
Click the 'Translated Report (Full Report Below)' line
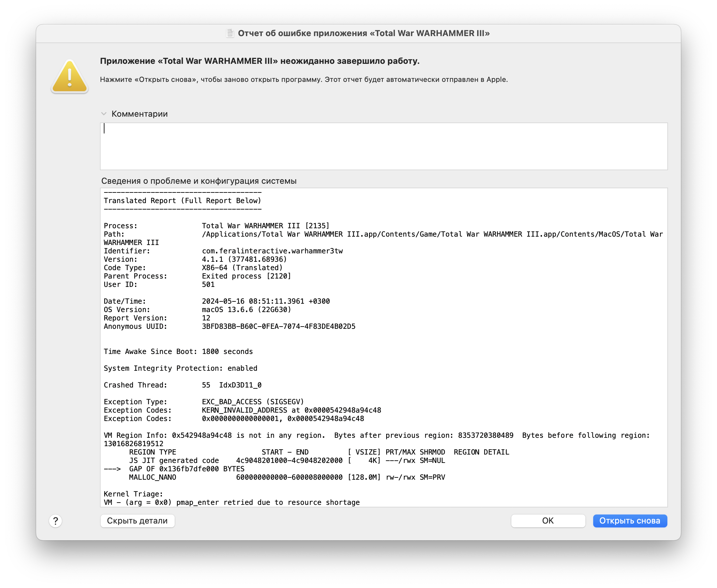coord(182,201)
